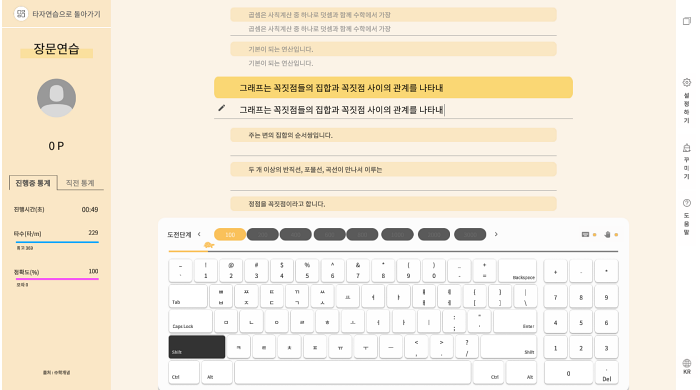Click the sentence 주는 변의 집합의 순서쌍입니다.
Screen dimensions: 700x390
click(393, 135)
